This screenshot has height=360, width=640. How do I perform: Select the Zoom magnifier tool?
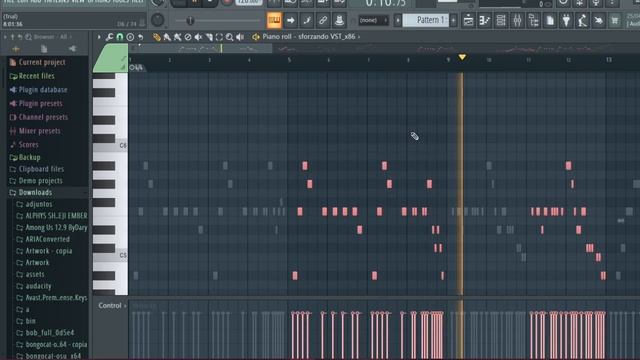[229, 37]
